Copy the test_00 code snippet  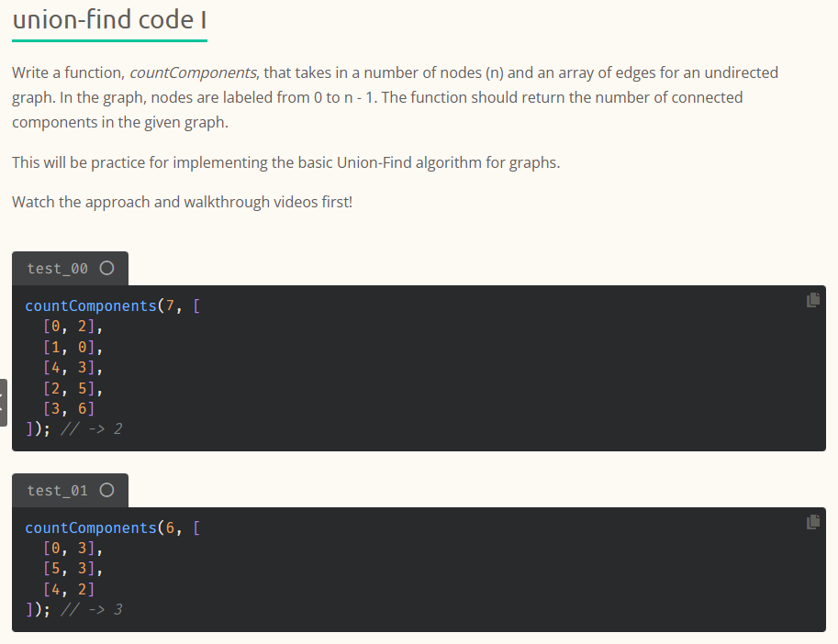[x=812, y=300]
